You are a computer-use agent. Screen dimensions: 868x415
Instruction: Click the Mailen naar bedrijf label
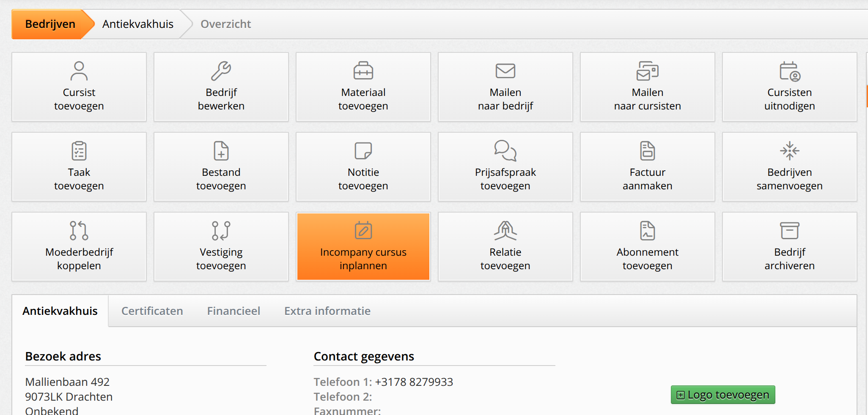click(x=505, y=99)
